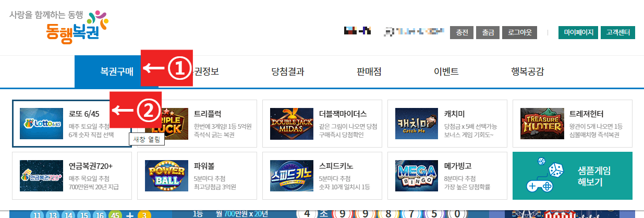Open the Mega Bingo game icon
This screenshot has width=644, height=218.
(x=417, y=176)
